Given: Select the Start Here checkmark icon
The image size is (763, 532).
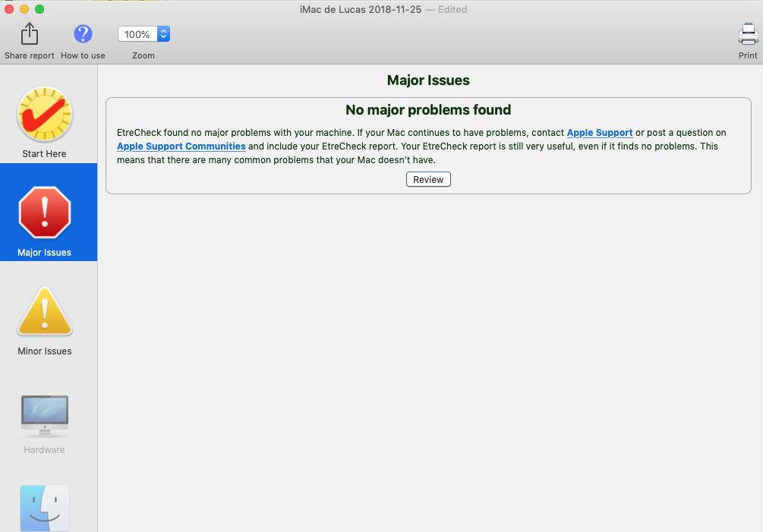Looking at the screenshot, I should coord(45,115).
